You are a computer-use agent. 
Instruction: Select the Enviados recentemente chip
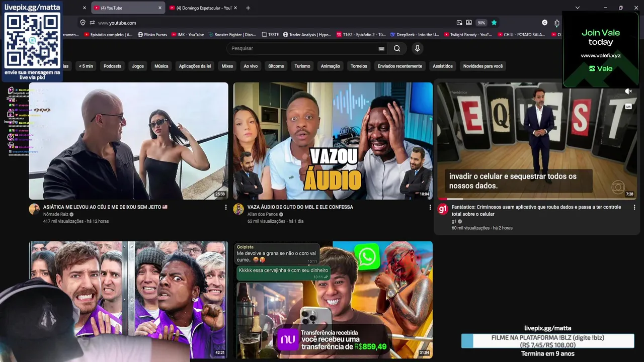[x=400, y=66]
